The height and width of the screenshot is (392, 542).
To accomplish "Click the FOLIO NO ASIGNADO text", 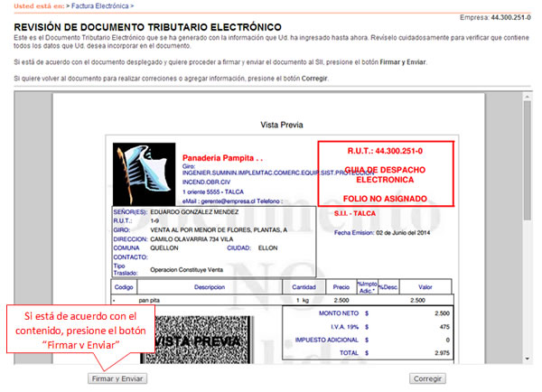I will pos(385,199).
